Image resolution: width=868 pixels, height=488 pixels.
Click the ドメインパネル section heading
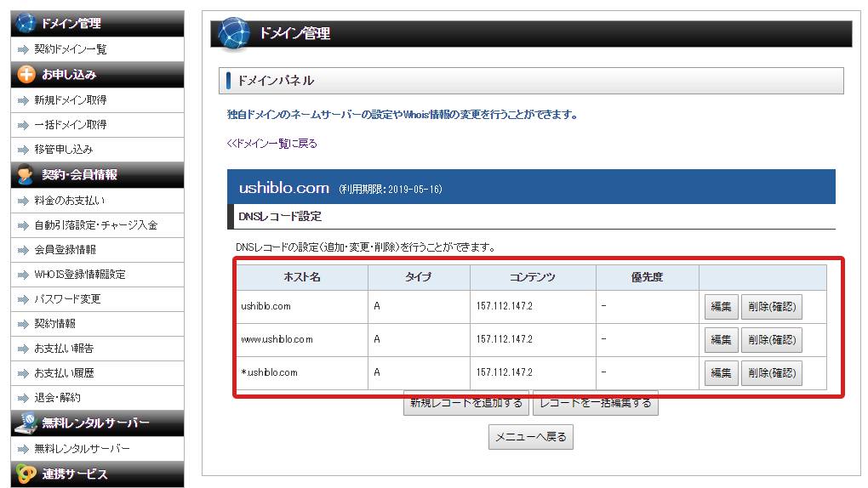[276, 81]
